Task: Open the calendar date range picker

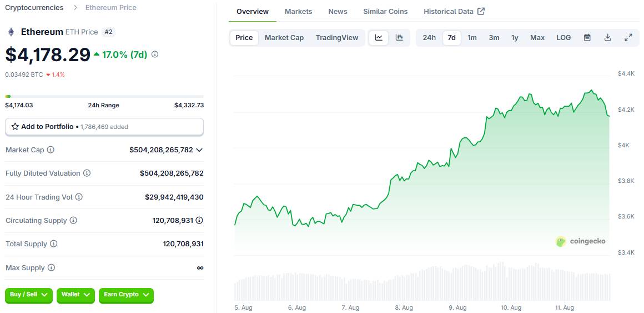Action: [587, 38]
